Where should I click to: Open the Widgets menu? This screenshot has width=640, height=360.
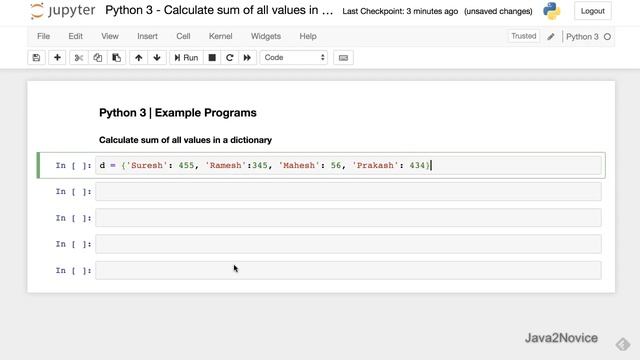(266, 36)
